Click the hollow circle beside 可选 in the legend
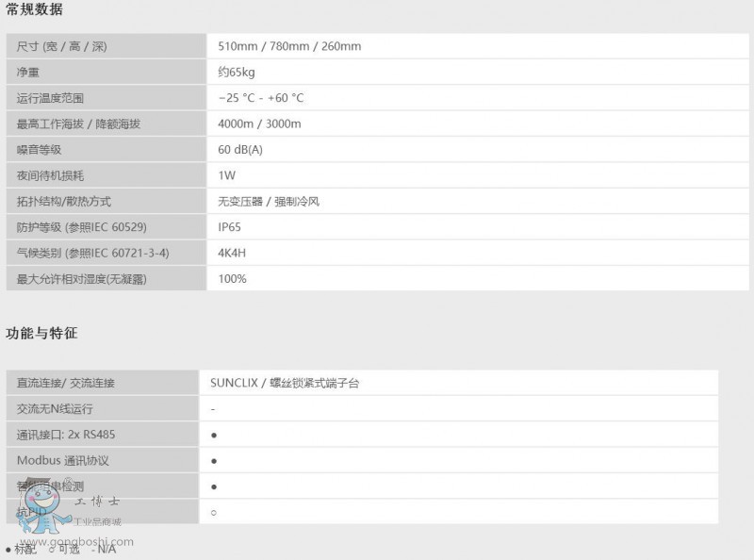The image size is (754, 560). pos(51,549)
